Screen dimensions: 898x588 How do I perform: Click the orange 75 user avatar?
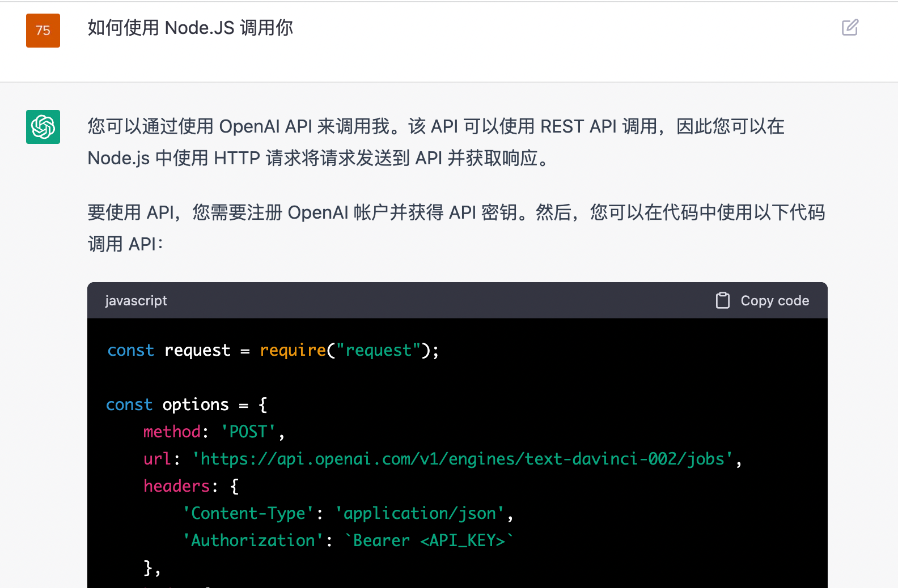[43, 31]
